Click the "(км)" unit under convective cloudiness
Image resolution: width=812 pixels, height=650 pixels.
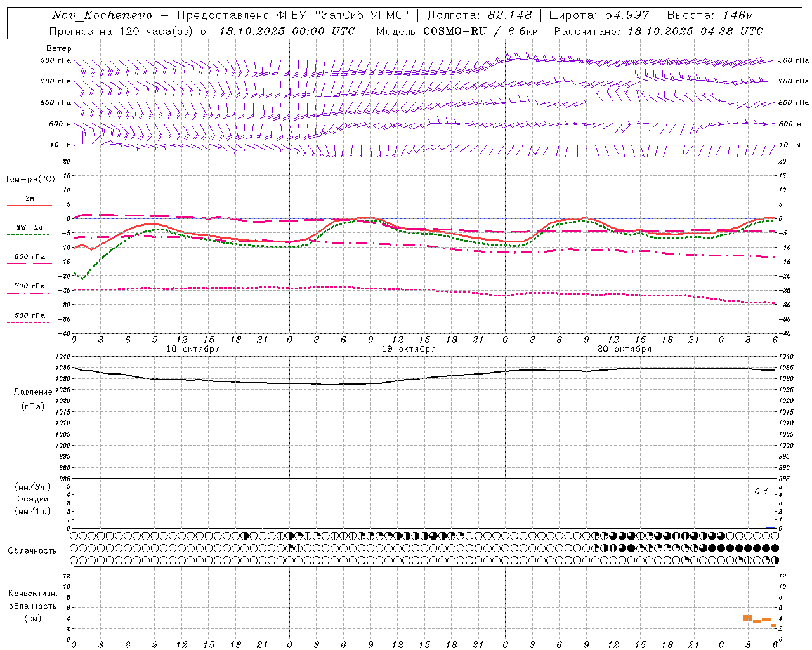[33, 618]
